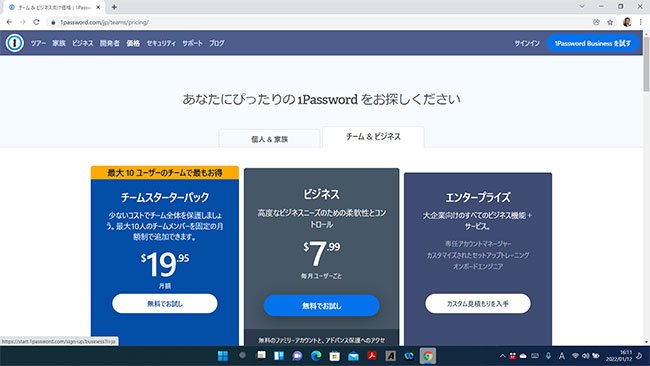Select the チーム & ビジネス tab

pyautogui.click(x=373, y=137)
